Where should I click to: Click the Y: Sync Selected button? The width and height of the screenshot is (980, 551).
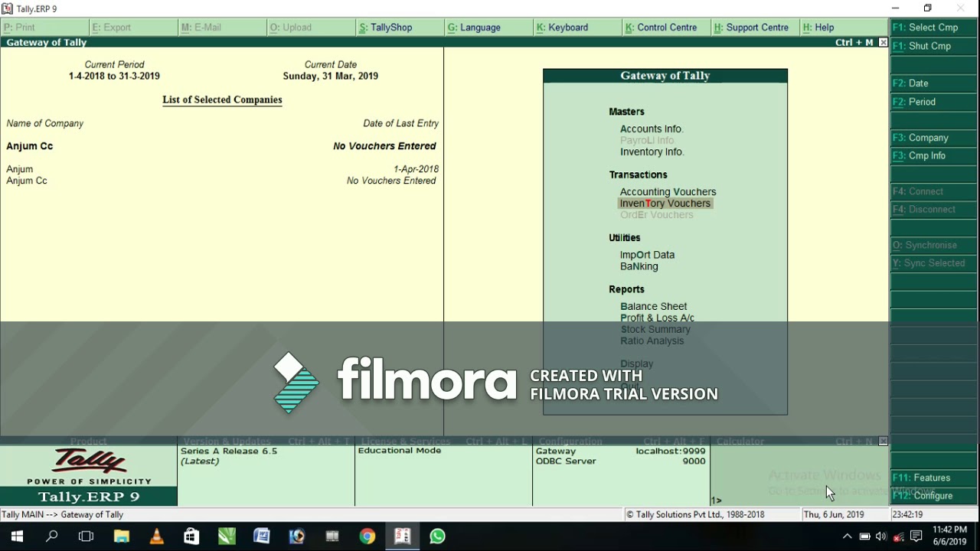(x=934, y=263)
